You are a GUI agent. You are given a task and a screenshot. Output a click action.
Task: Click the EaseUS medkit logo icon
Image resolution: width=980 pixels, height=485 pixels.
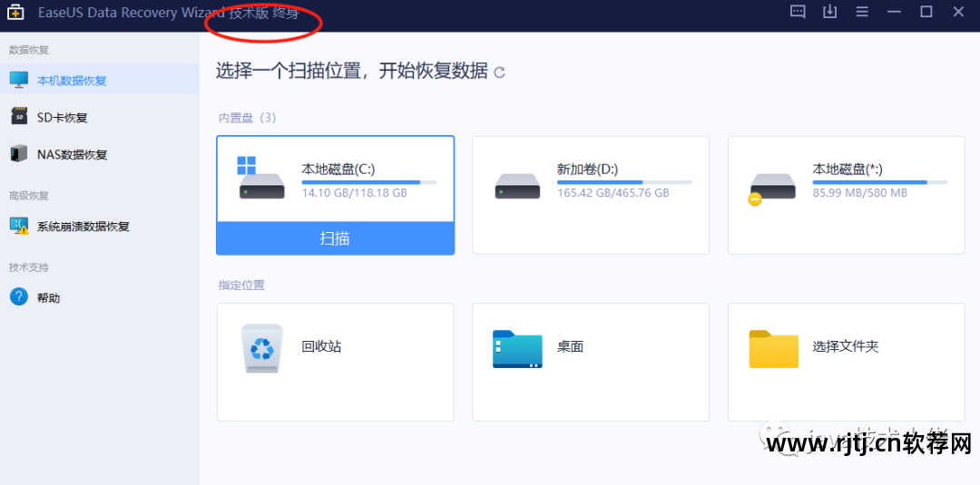tap(15, 13)
